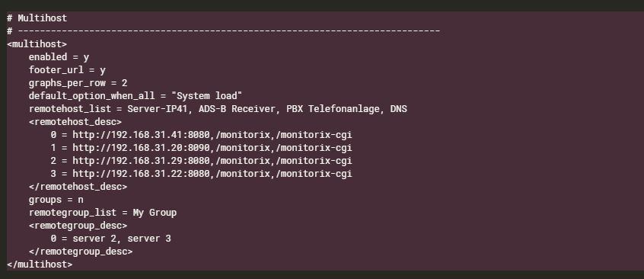Viewport: 644px width, 279px height.
Task: Click 'remotegroup_list = My Group' line
Action: tap(103, 213)
